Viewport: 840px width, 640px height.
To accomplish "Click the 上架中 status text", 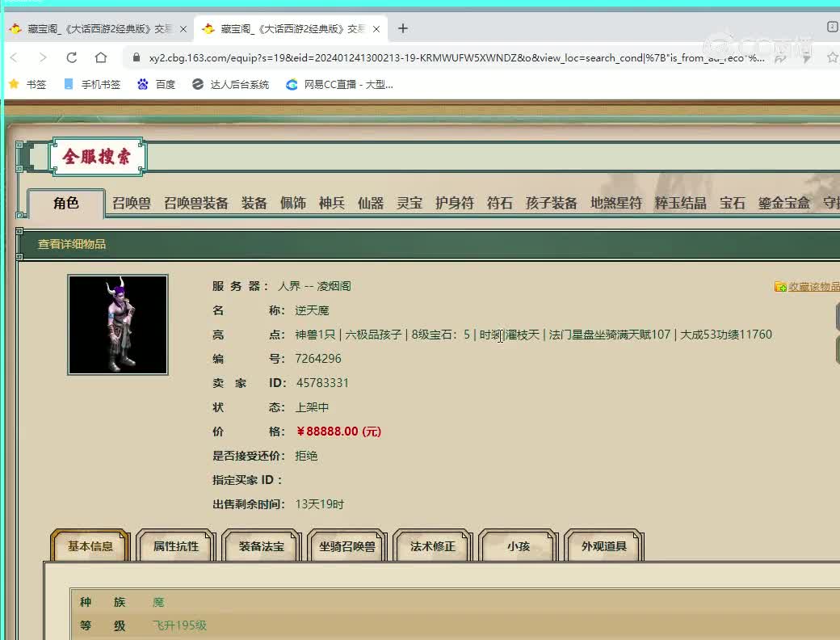I will coord(312,407).
